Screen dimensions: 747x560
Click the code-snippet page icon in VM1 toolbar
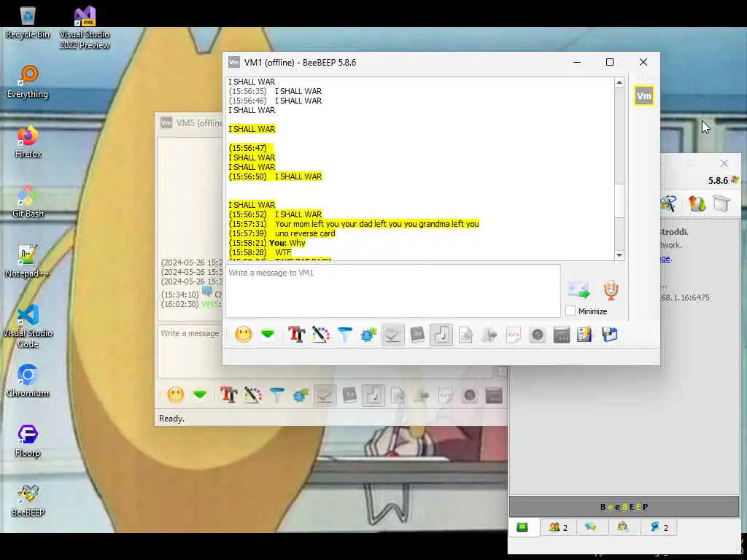[x=514, y=334]
